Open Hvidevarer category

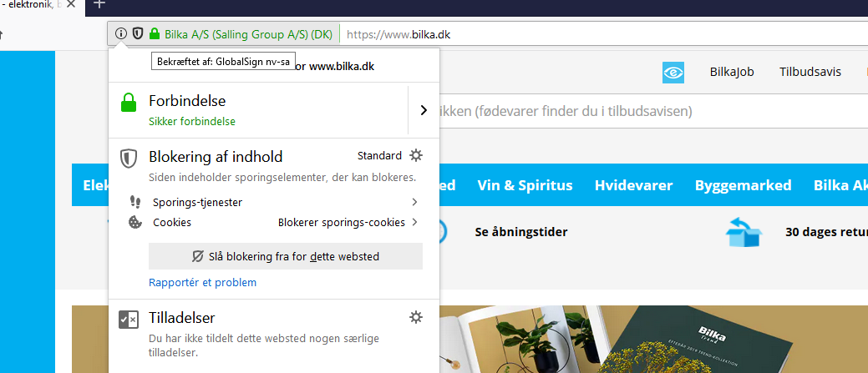[x=634, y=185]
